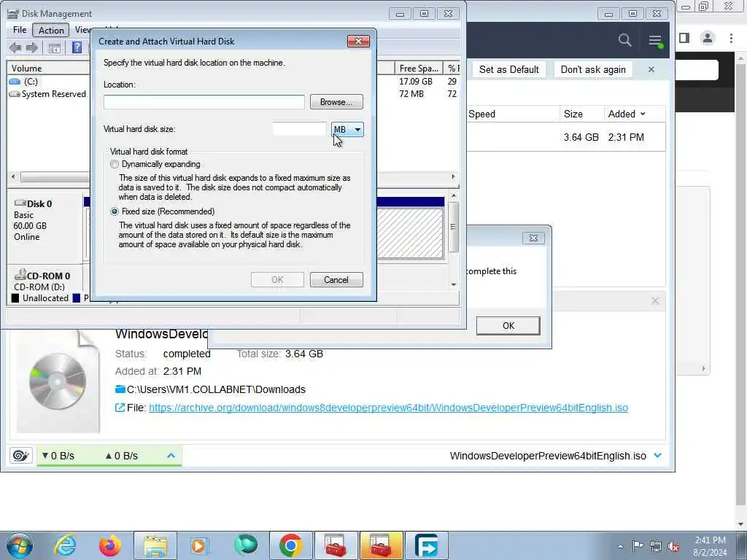Expand the Added column sort arrow
The height and width of the screenshot is (560, 747).
pyautogui.click(x=643, y=114)
